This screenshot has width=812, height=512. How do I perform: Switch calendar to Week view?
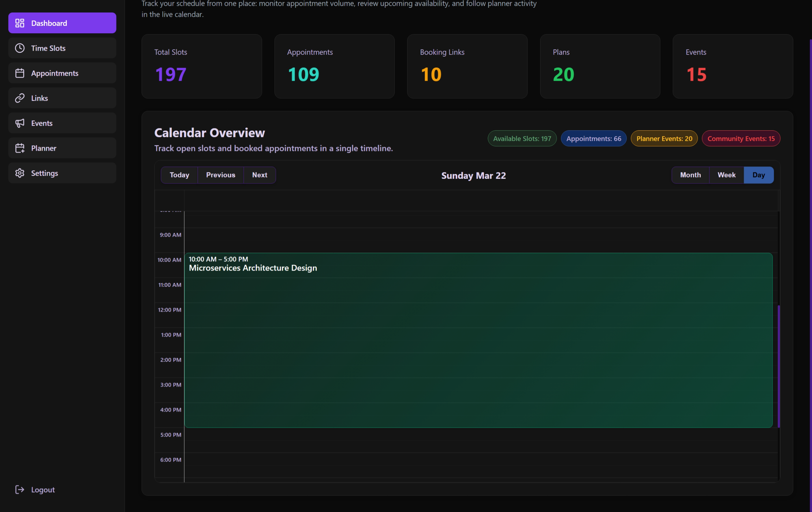point(726,175)
